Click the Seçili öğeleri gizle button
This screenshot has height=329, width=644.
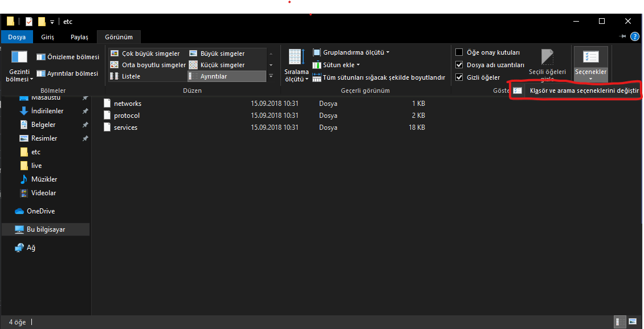click(547, 65)
